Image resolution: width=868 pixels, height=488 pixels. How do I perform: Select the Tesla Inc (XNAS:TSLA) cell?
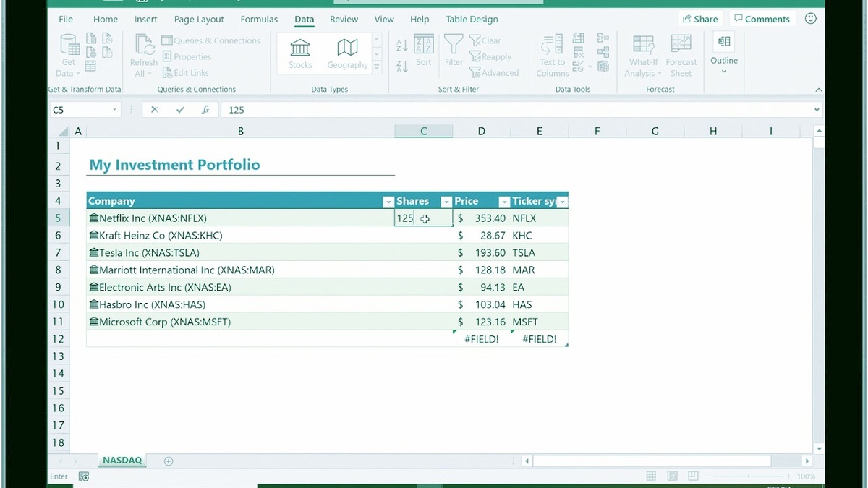[240, 252]
